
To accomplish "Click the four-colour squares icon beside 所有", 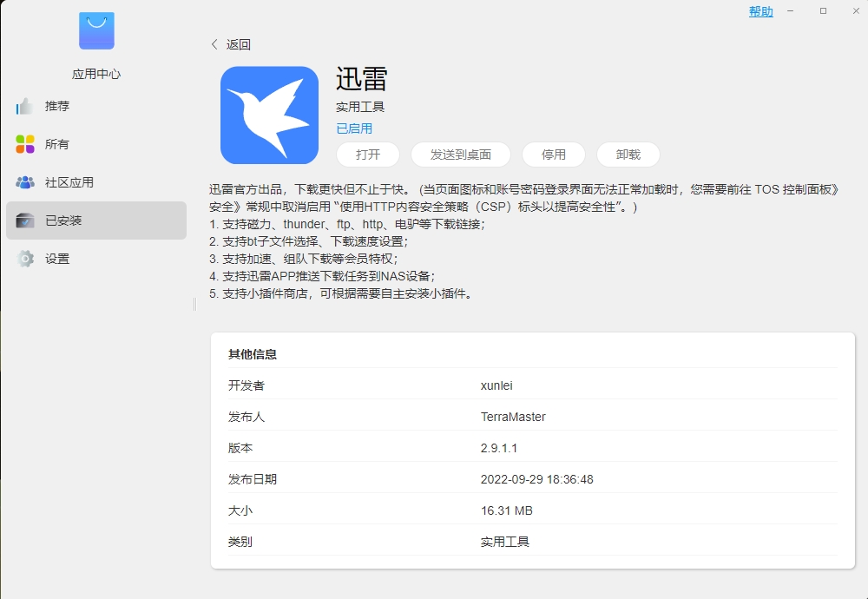I will pyautogui.click(x=25, y=144).
